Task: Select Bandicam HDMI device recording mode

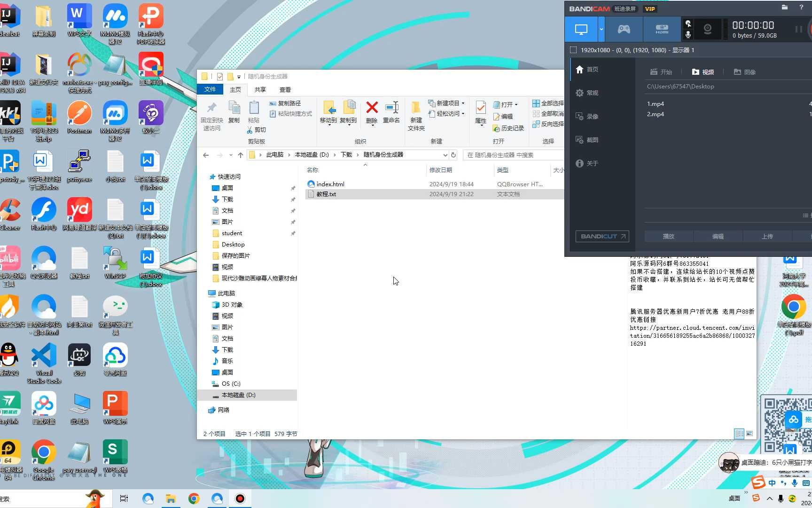Action: click(662, 29)
